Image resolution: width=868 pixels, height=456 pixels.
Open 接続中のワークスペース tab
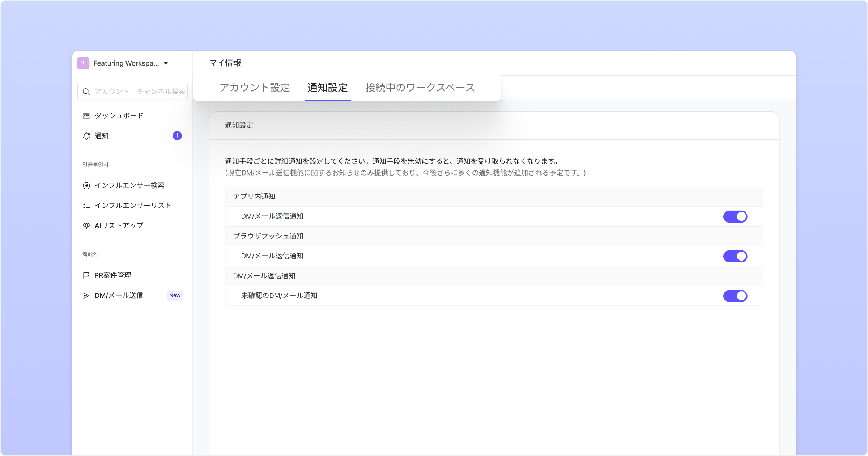point(420,88)
